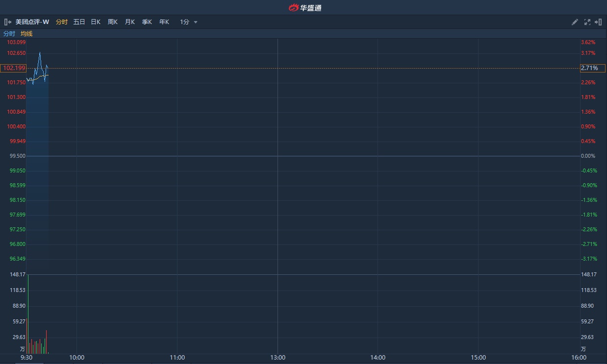Click the stock name 美团点评-W
Image resolution: width=607 pixels, height=364 pixels.
[x=32, y=22]
